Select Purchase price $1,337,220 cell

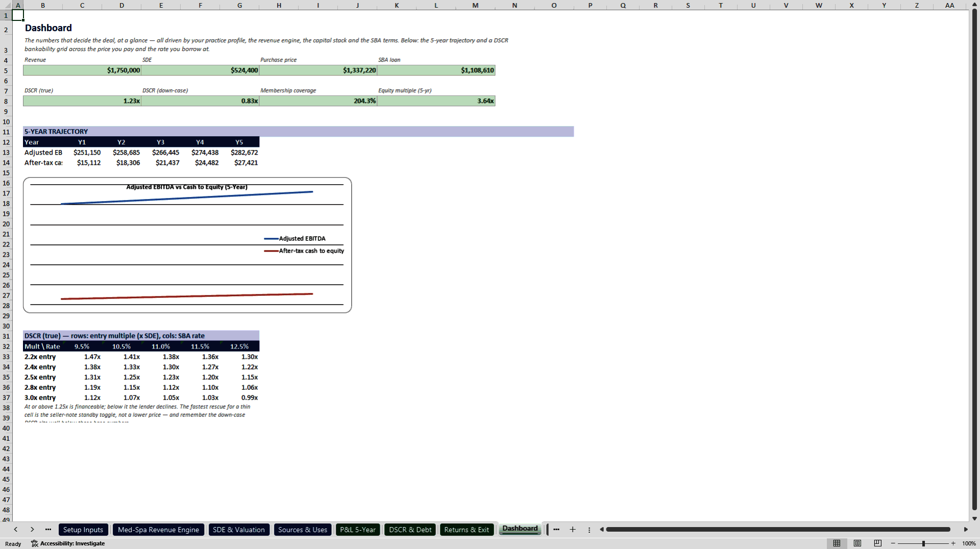pyautogui.click(x=318, y=70)
